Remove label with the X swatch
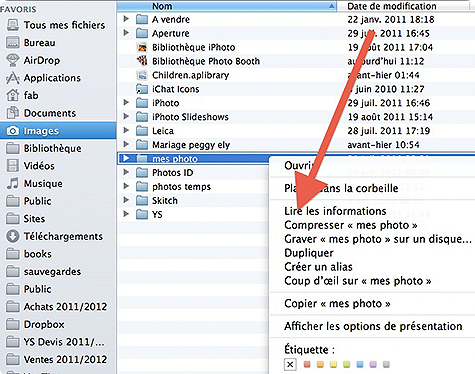Viewport: 475px width, 374px height. click(x=290, y=364)
